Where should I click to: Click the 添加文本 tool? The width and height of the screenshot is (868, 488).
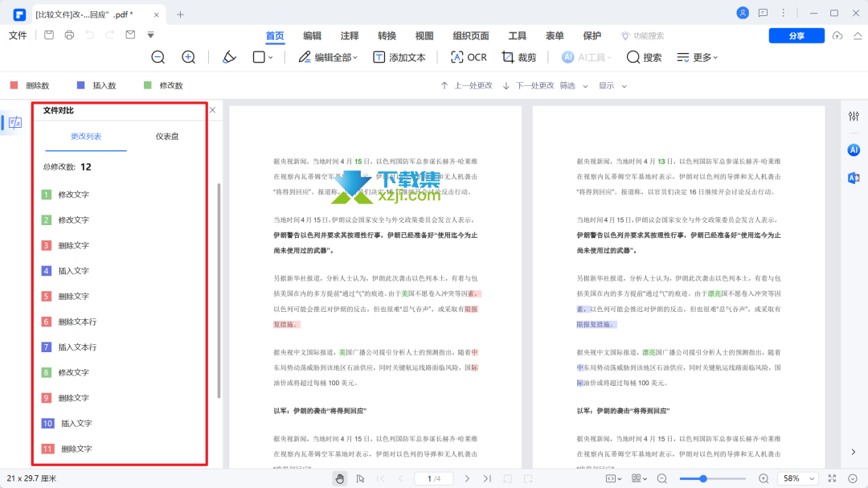click(399, 57)
